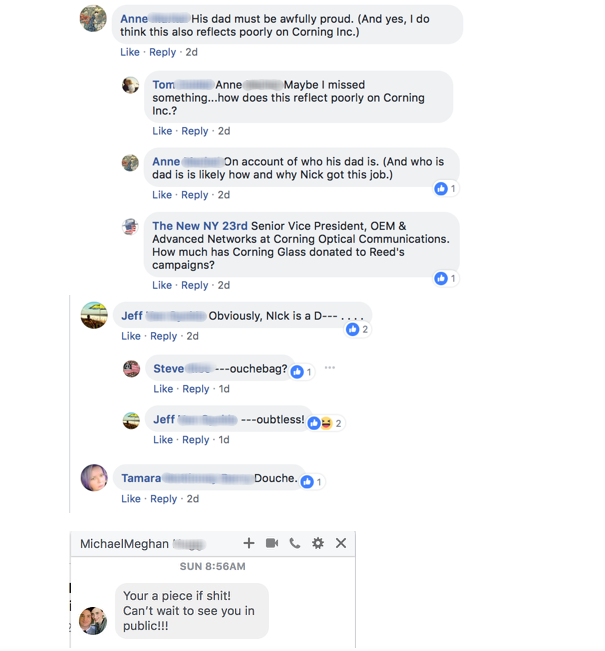Click MichaelMeghan name in chat header
This screenshot has width=605, height=651.
(124, 544)
